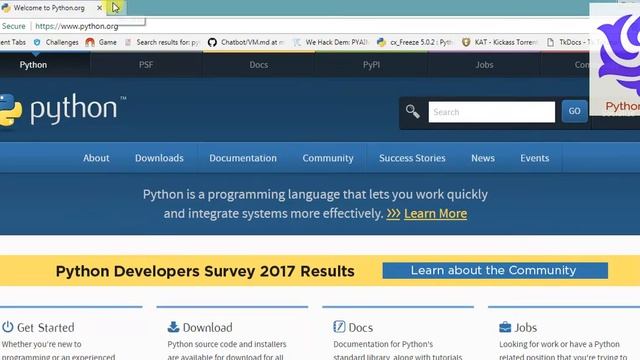Open the Chatbot/VM.md GitHub bookmark
The height and width of the screenshot is (360, 640).
245,42
